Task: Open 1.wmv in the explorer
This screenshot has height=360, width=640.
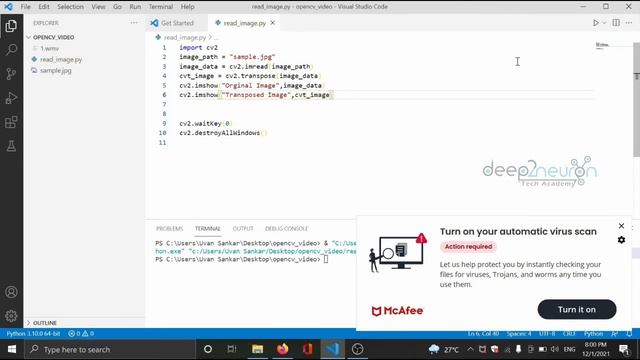Action: pos(49,48)
